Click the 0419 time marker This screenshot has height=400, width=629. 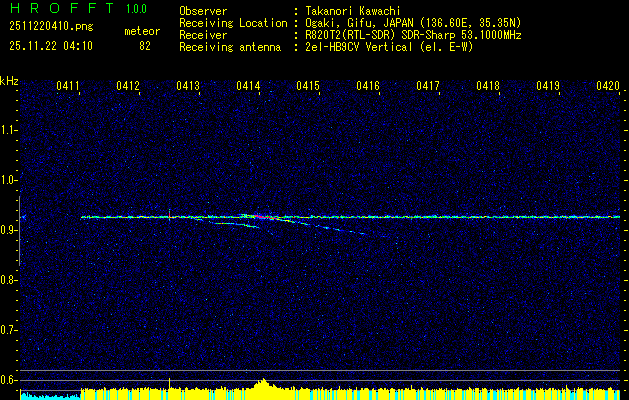tap(548, 86)
